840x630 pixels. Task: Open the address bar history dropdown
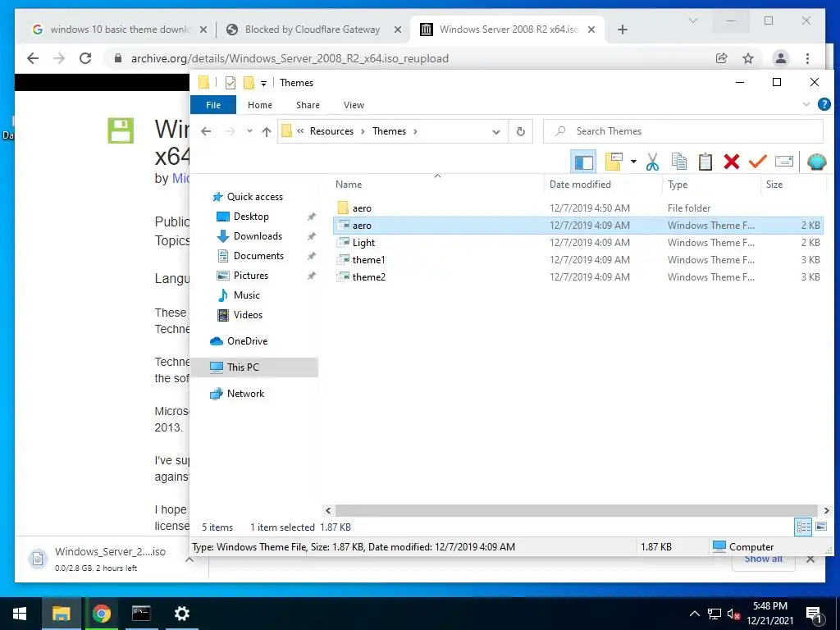click(496, 132)
